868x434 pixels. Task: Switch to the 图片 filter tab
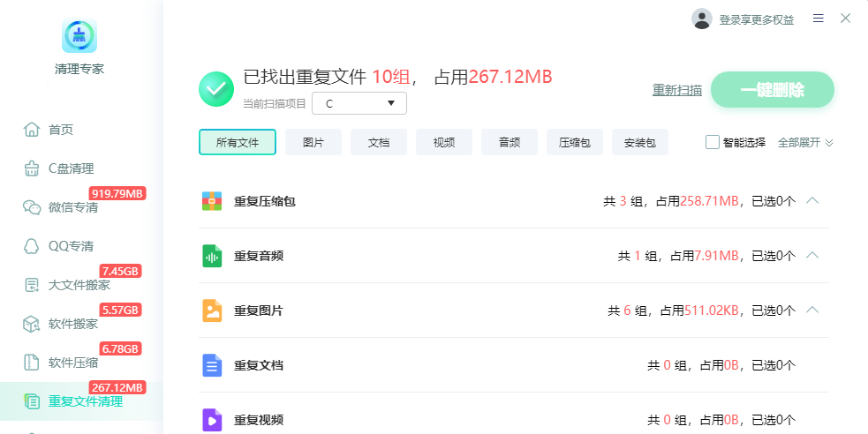pyautogui.click(x=313, y=142)
